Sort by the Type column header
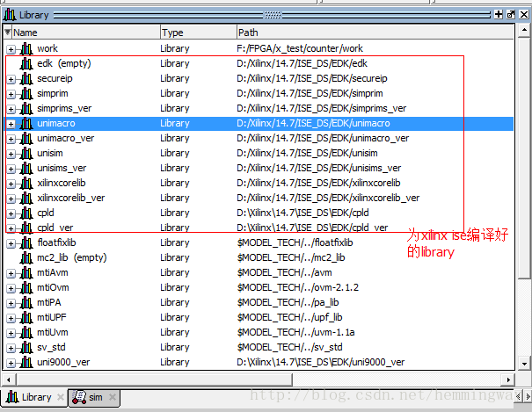 tap(199, 33)
